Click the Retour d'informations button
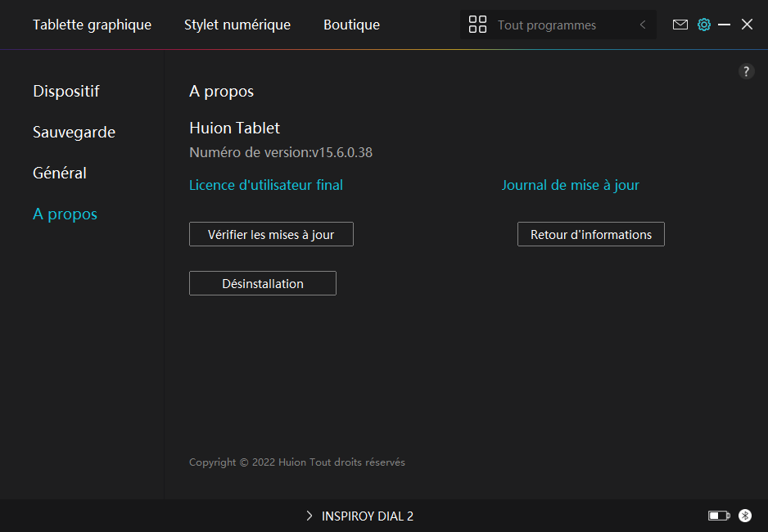768x532 pixels. pos(590,234)
